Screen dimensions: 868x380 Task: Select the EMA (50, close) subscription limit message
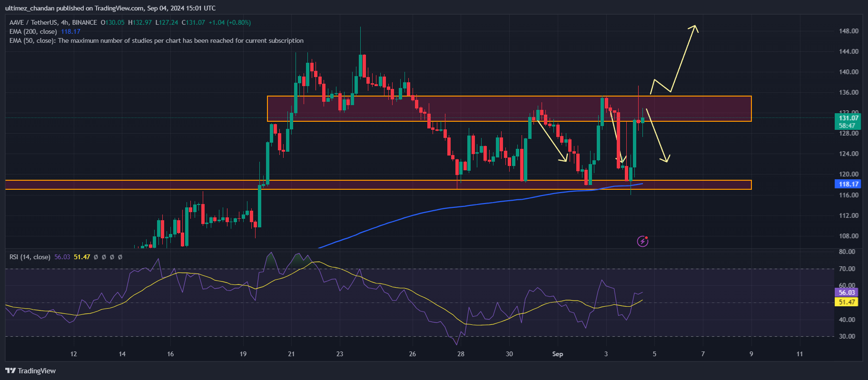tap(157, 40)
